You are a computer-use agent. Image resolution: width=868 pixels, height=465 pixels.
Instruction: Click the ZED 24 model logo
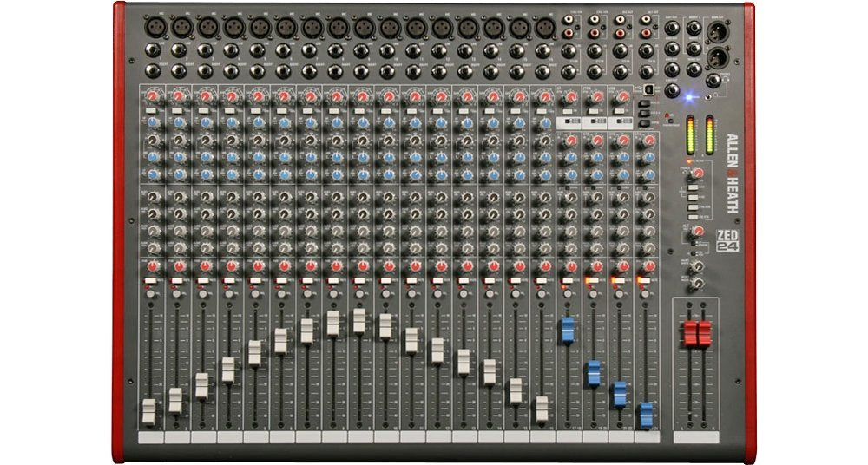pyautogui.click(x=727, y=240)
